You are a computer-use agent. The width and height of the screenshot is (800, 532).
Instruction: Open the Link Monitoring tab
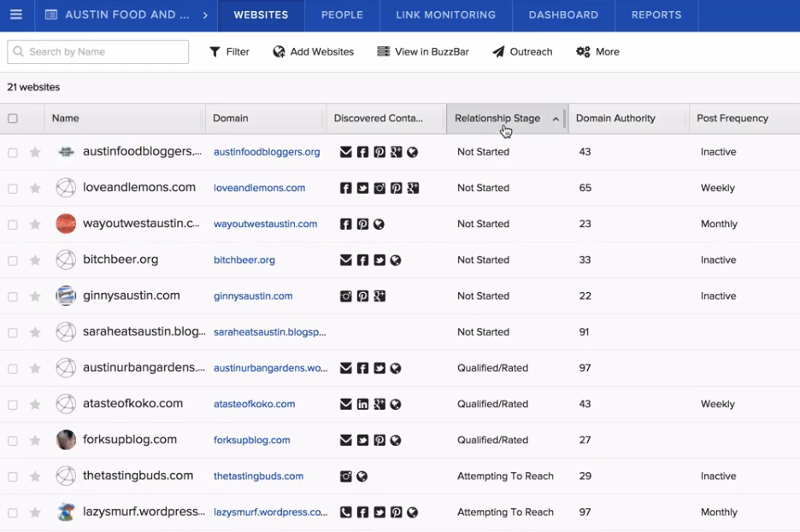446,15
